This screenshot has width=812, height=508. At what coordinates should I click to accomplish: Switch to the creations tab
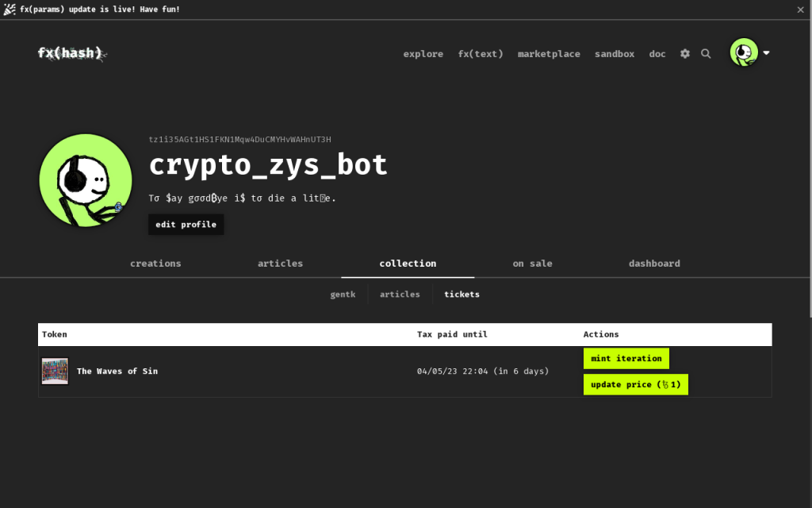click(155, 264)
